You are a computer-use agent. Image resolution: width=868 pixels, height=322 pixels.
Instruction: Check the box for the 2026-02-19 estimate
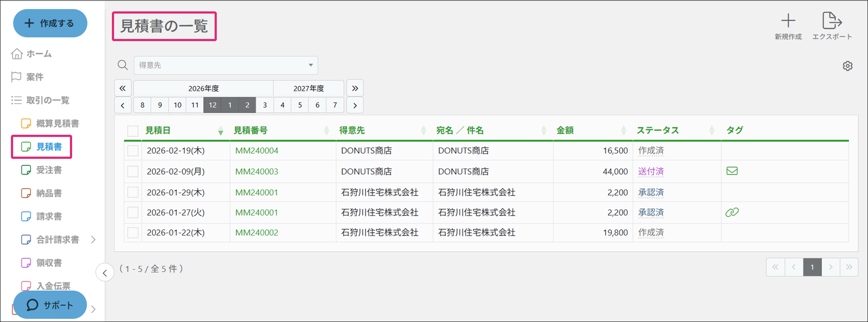[x=133, y=151]
